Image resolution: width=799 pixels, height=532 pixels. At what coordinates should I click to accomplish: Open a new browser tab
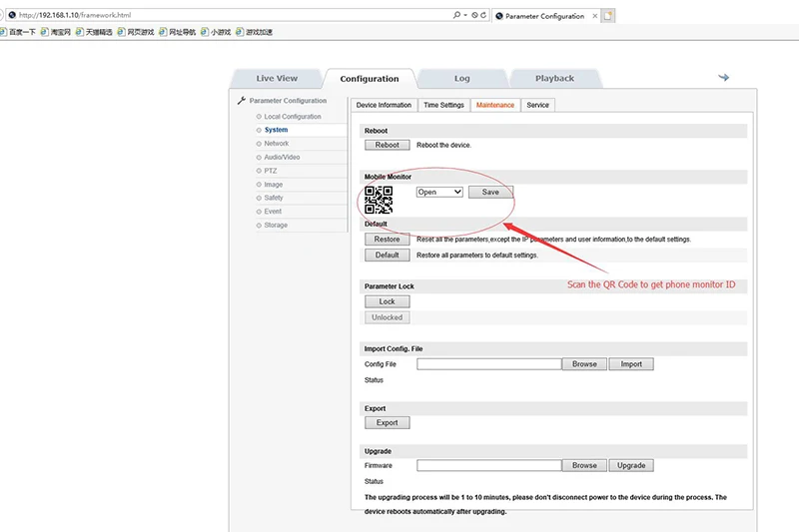(608, 16)
